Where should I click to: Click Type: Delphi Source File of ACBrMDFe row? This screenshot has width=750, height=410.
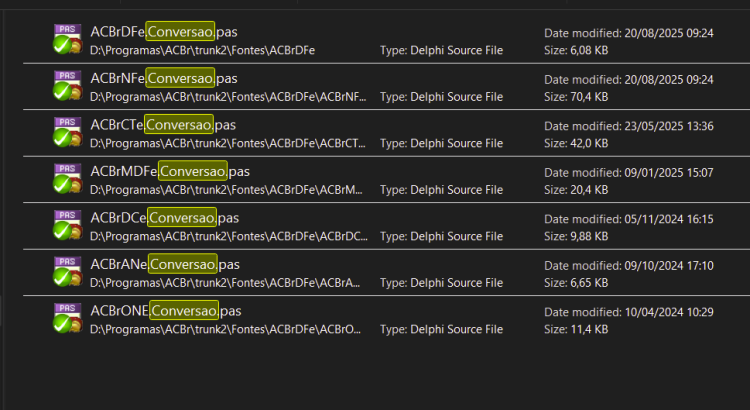(441, 189)
